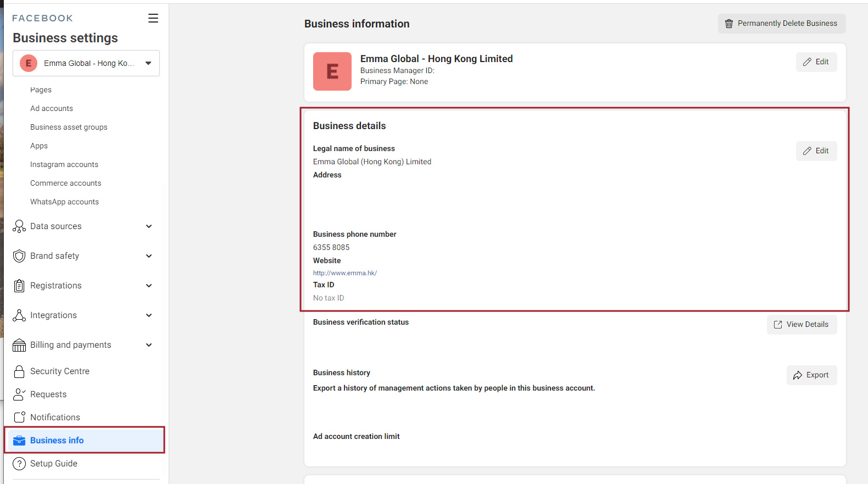
Task: Open Ad accounts in the sidebar
Action: (52, 108)
